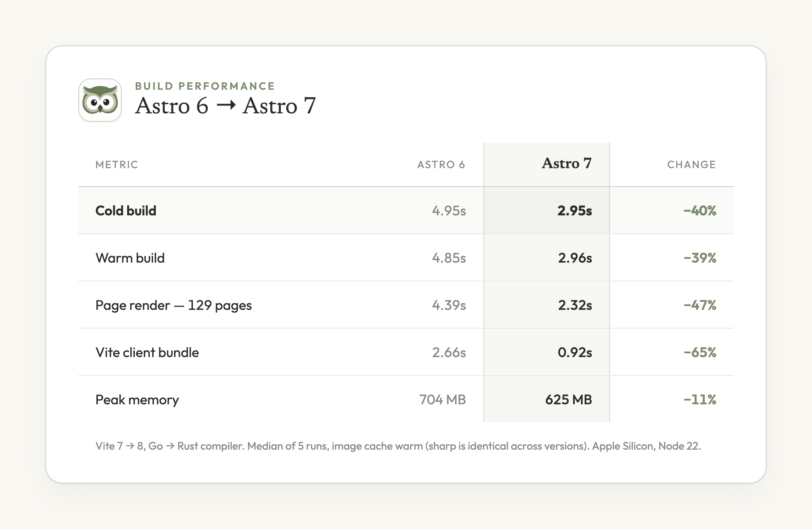Click the 2.66s Vite bundle value

click(x=449, y=353)
